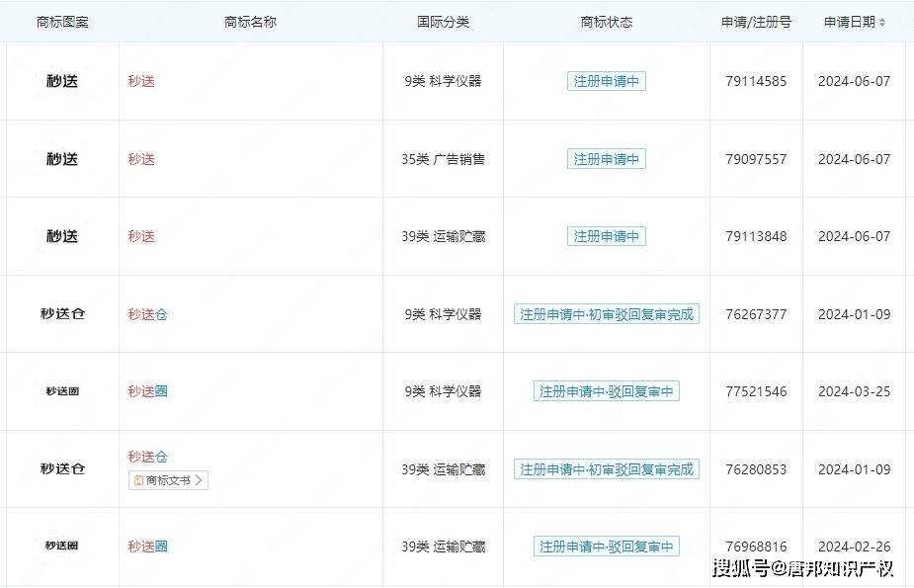Viewport: 914px width, 588px height.
Task: Open 秒送仓 link in row 76280853
Action: [x=148, y=457]
